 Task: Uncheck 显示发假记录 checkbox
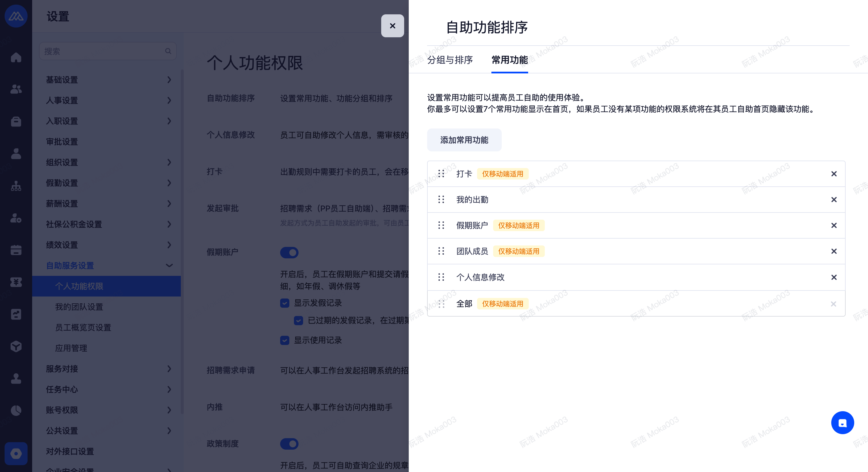click(285, 303)
